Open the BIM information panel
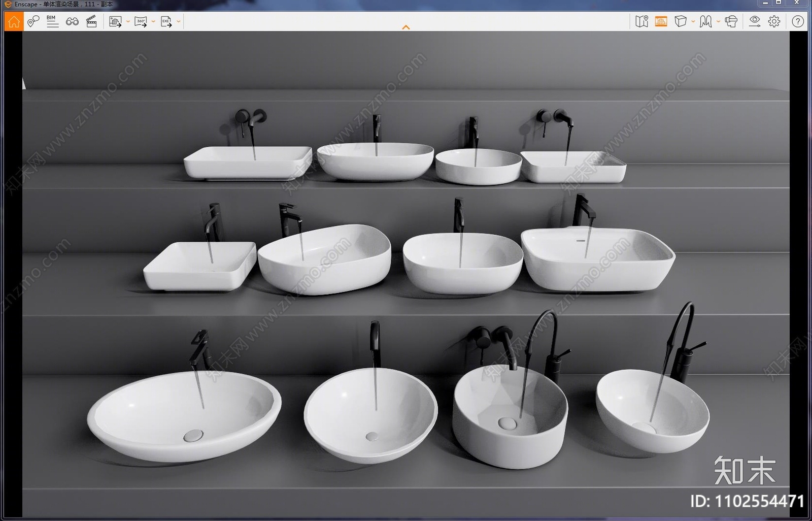 52,21
